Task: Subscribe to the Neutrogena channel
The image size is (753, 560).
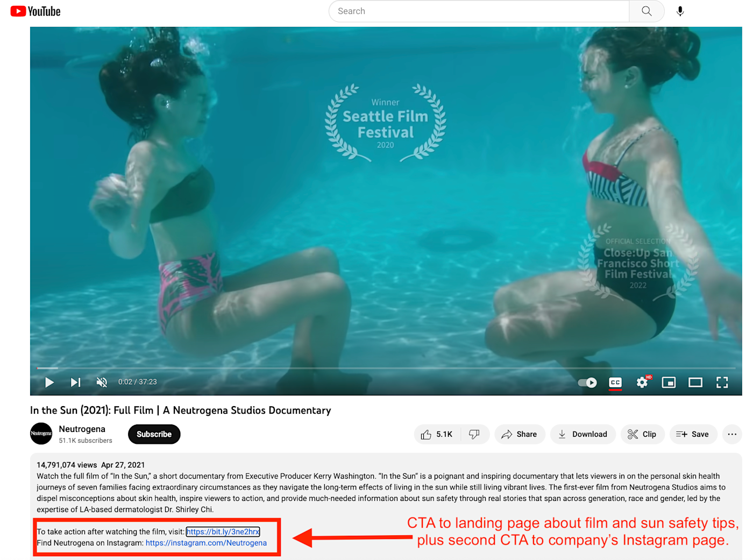Action: click(x=154, y=434)
